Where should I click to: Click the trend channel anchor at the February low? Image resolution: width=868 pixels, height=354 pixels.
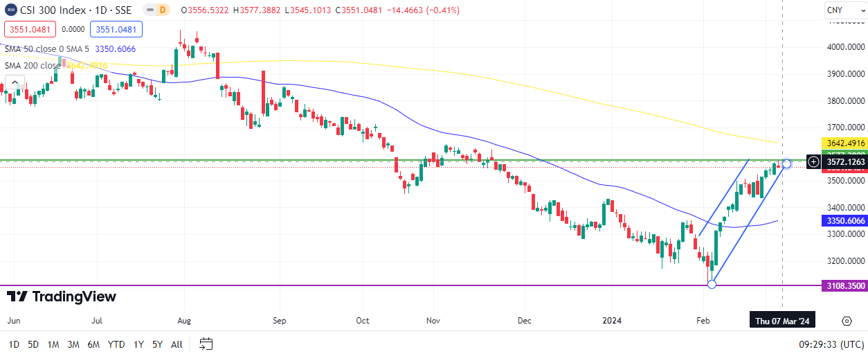[712, 284]
